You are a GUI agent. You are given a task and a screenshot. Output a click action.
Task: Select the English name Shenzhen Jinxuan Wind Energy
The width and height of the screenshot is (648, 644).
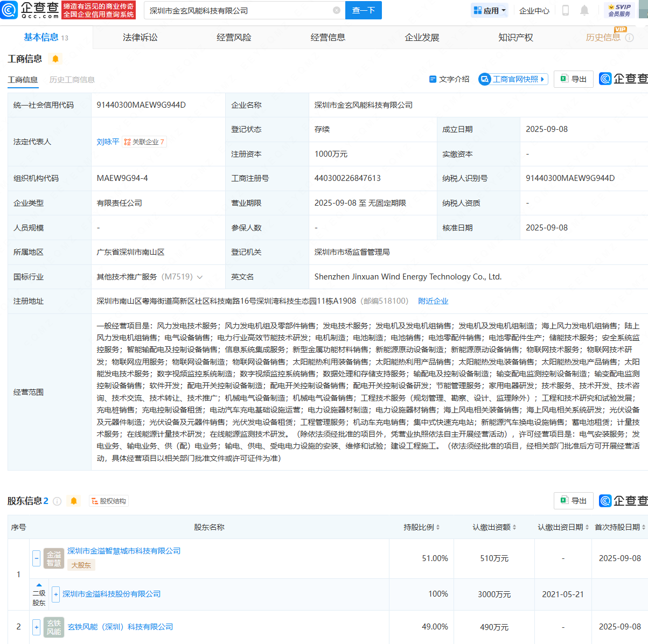pyautogui.click(x=408, y=277)
